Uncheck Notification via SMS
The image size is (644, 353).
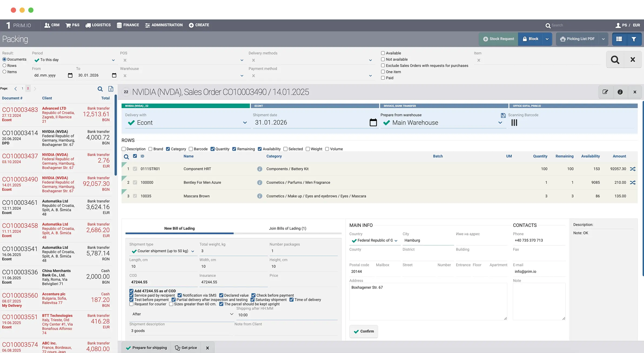(x=180, y=296)
